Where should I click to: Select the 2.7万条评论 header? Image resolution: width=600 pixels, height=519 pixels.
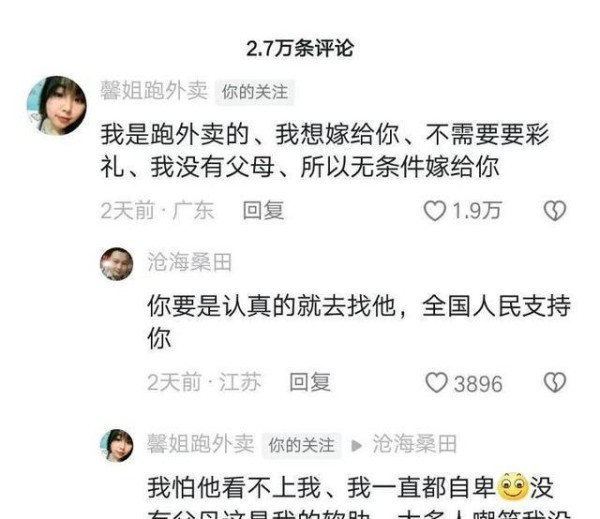(300, 49)
